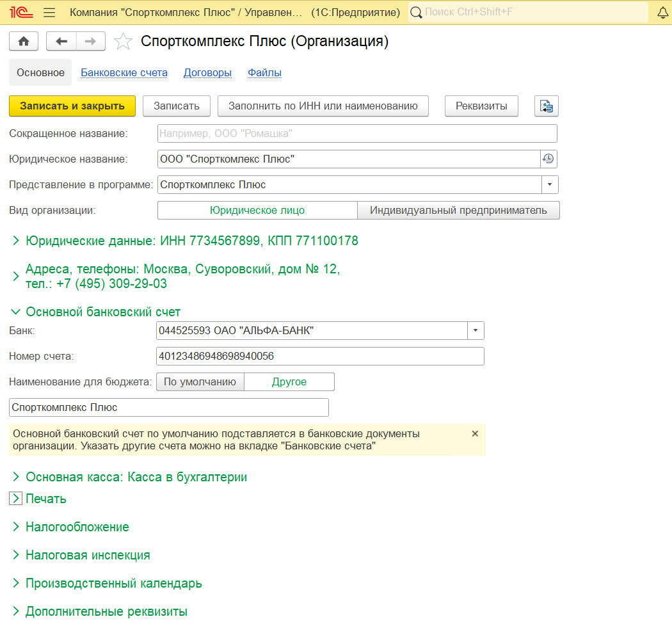Go to the home page icon
Image resolution: width=672 pixels, height=626 pixels.
tap(24, 41)
